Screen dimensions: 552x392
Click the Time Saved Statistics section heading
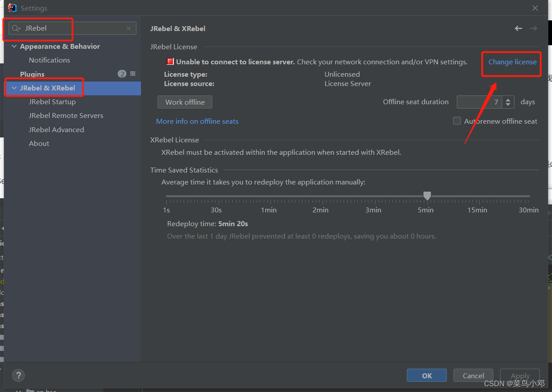(184, 170)
